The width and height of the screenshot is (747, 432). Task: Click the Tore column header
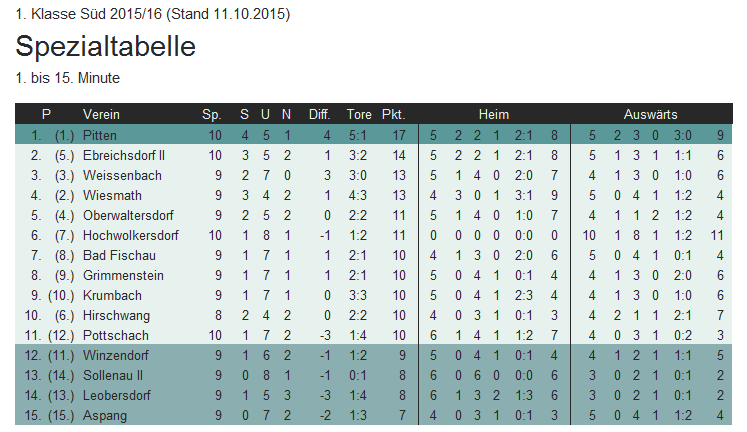point(359,114)
